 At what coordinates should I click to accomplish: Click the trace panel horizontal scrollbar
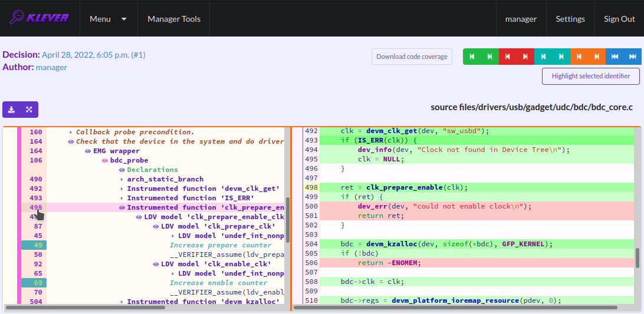click(x=85, y=307)
